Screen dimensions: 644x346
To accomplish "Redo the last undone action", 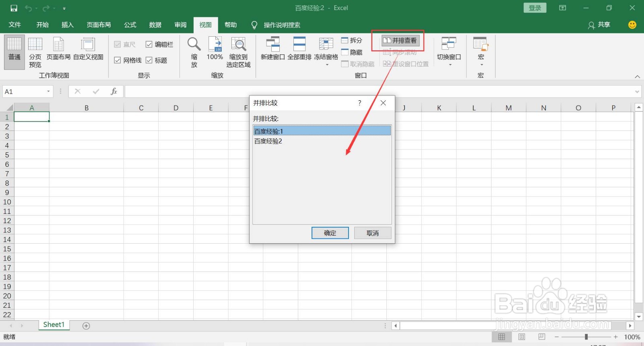I will (x=46, y=8).
